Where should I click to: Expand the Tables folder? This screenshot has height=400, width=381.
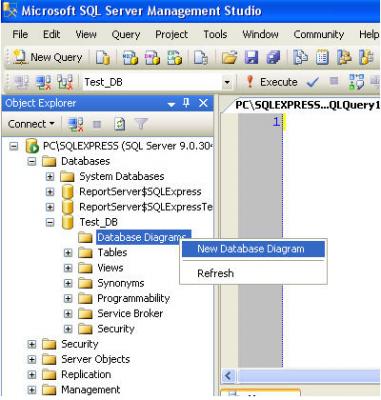(68, 253)
